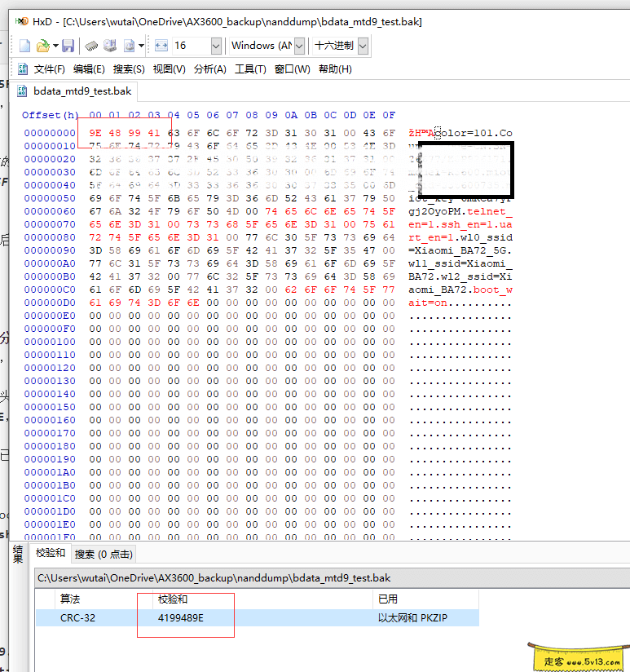Screen dimensions: 630x672
Task: Click the Open disk image icon
Action: click(129, 46)
